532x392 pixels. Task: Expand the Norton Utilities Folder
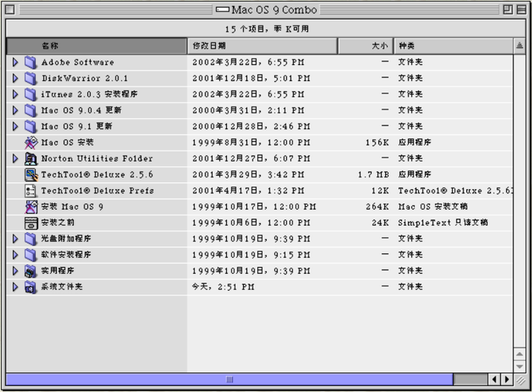[15, 159]
